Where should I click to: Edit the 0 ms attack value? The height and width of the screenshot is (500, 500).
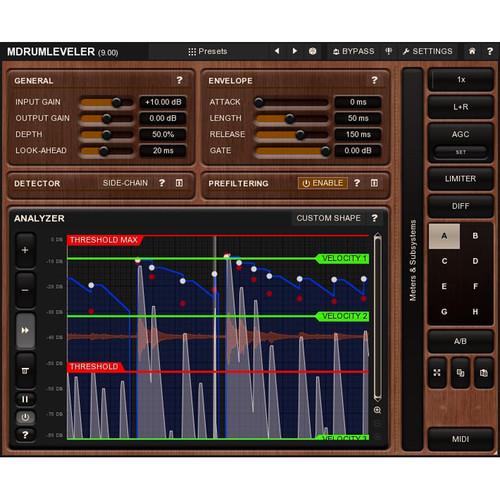358,102
